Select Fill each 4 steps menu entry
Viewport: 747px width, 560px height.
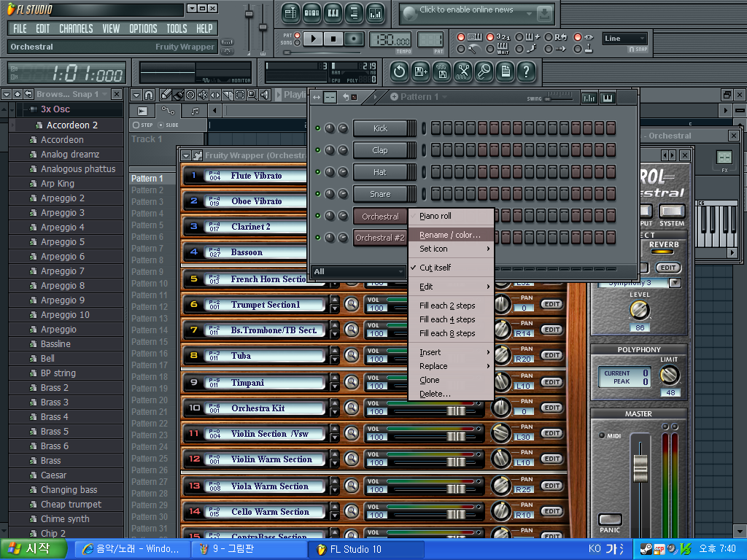[451, 319]
